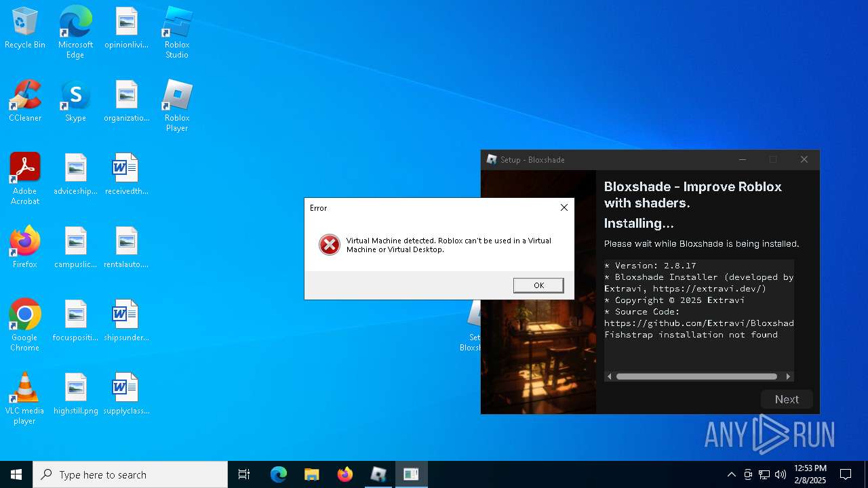Open Google Chrome desktop shortcut
Screen dimensions: 868x488
[25, 325]
